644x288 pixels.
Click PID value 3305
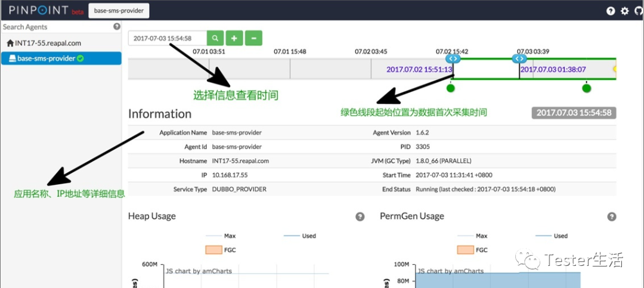(x=423, y=146)
